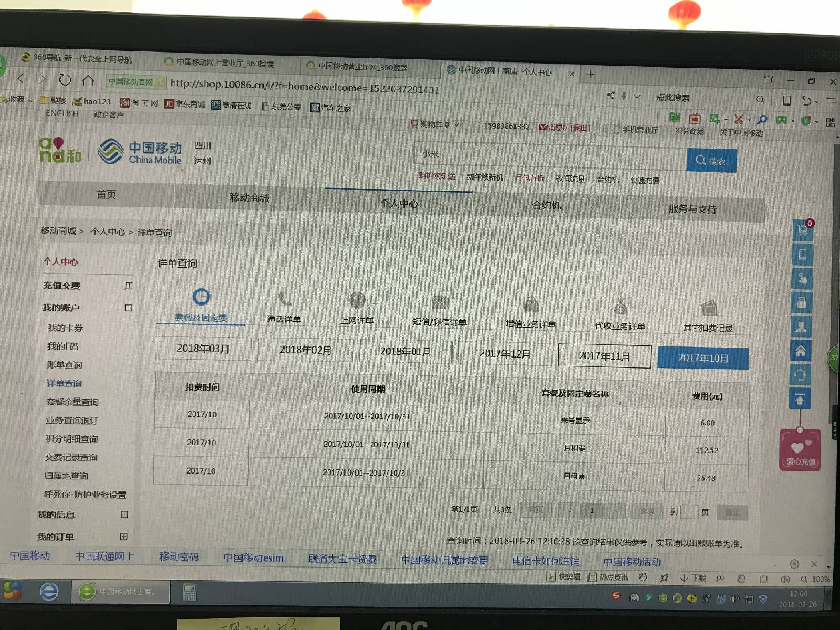
Task: Select the 2018年03月 month tab
Action: point(203,349)
